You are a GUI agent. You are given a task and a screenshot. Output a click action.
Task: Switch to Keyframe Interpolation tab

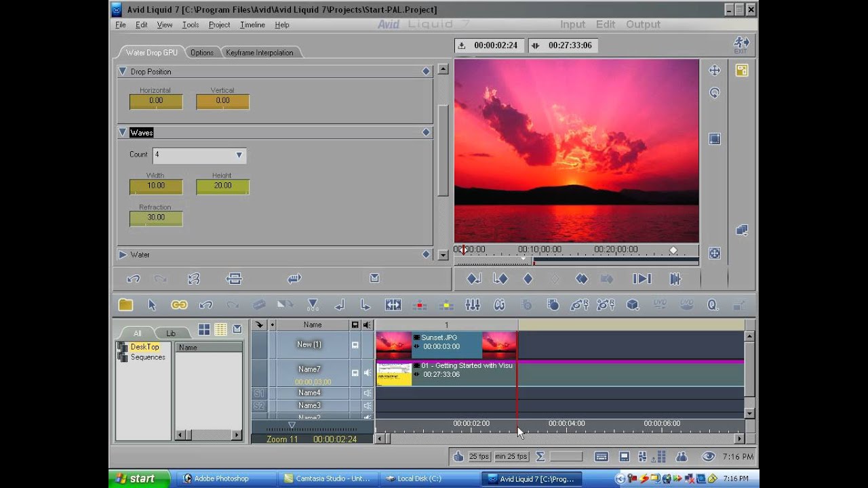[260, 52]
